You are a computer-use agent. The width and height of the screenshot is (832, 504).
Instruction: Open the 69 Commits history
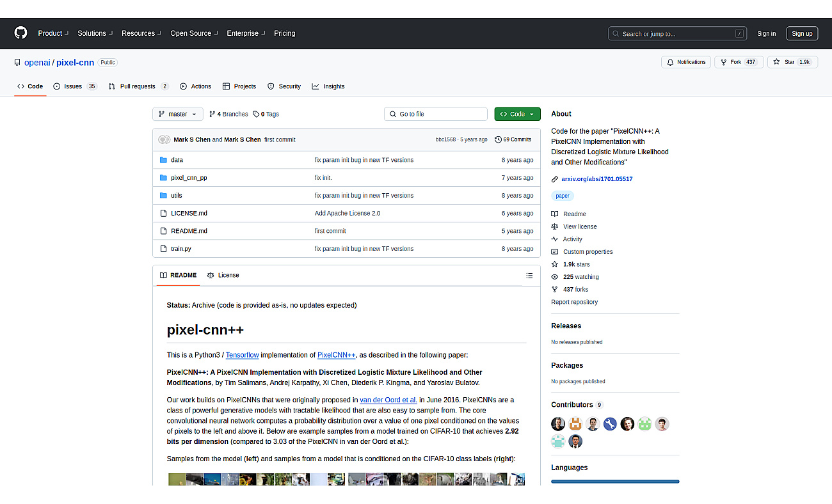click(x=513, y=139)
